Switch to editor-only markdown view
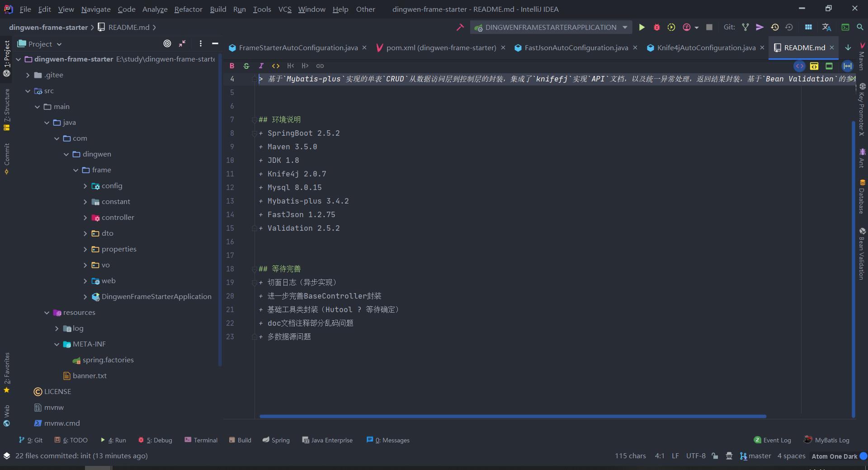Screen dimensions: 868x470 pyautogui.click(x=800, y=66)
